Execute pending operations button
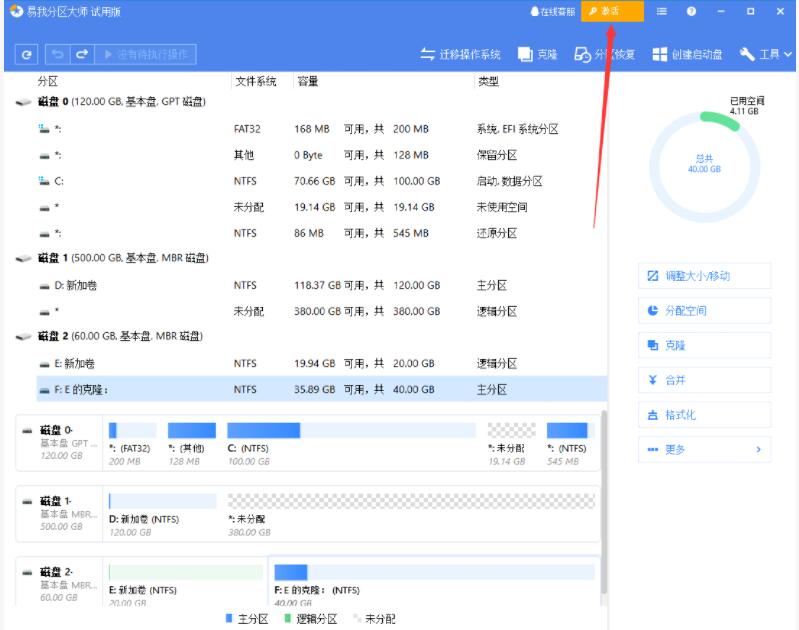Image resolution: width=799 pixels, height=630 pixels. pyautogui.click(x=146, y=55)
